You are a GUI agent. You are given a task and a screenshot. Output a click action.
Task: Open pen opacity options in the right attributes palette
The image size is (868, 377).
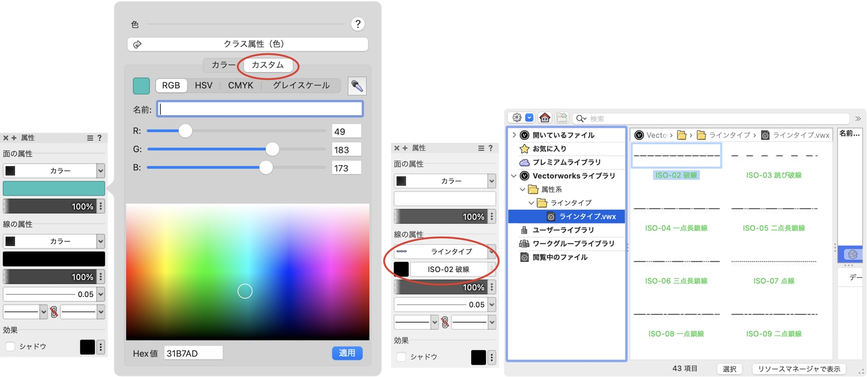[x=492, y=287]
